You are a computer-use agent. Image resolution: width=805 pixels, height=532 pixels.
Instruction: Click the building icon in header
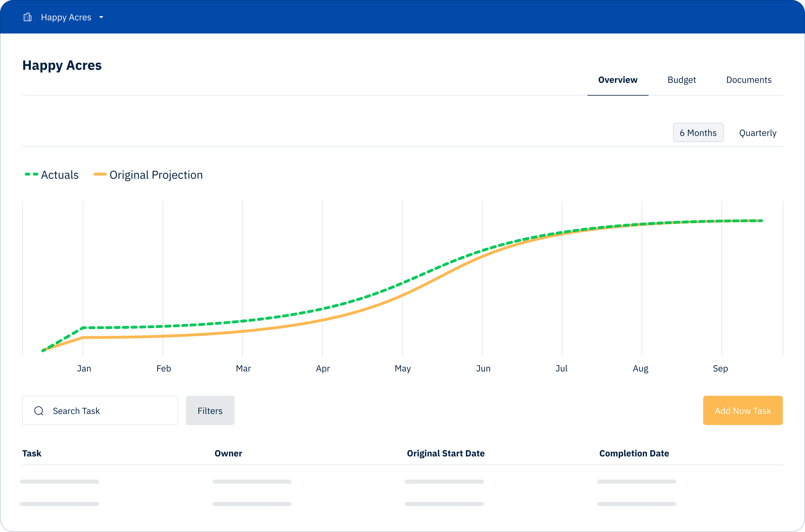tap(27, 17)
